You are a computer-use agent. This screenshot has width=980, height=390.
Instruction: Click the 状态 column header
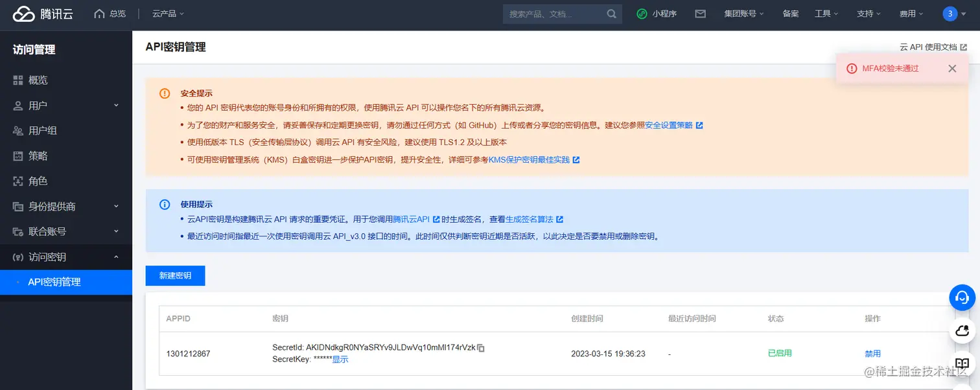(x=775, y=319)
